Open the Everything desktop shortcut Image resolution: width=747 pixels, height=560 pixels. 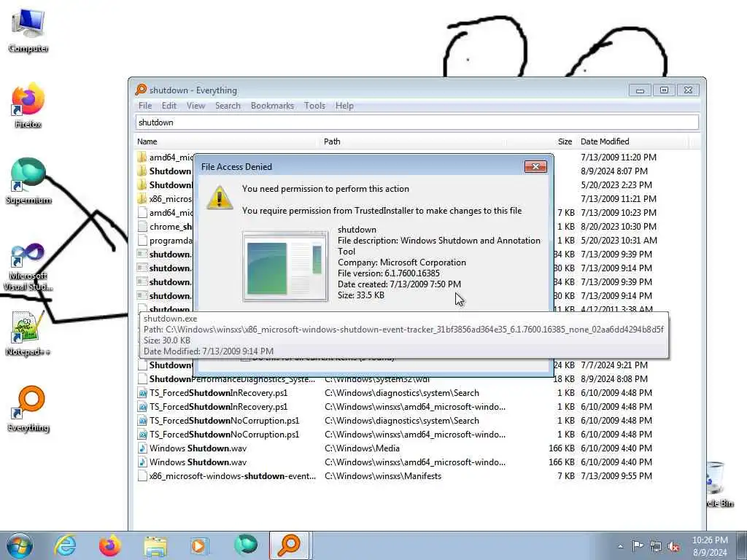tap(28, 409)
